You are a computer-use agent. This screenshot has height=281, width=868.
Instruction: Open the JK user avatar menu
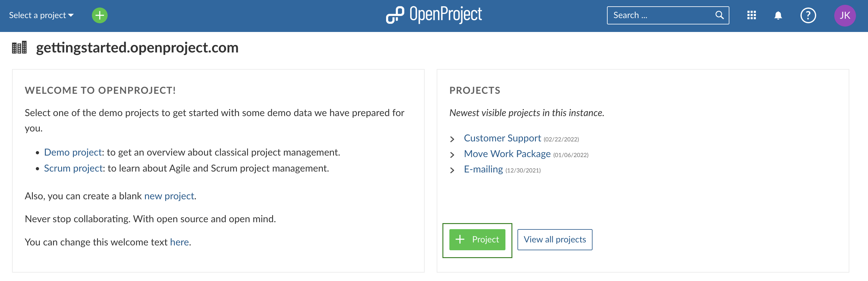(x=844, y=15)
